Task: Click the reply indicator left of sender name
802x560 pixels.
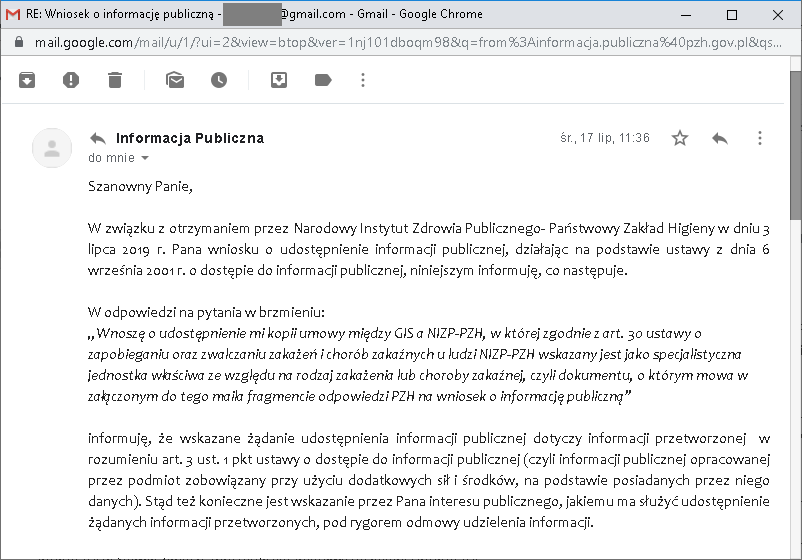Action: [x=98, y=138]
